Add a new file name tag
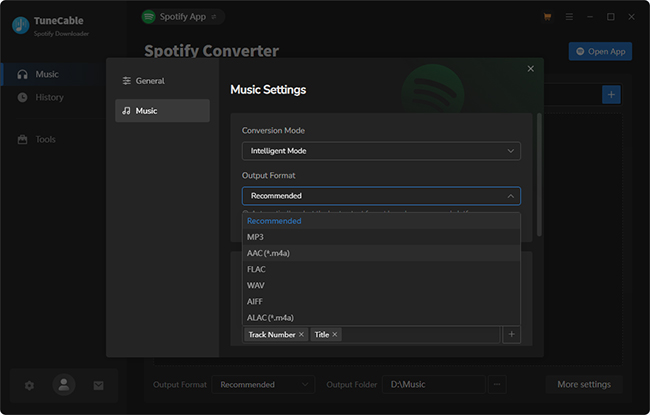The image size is (650, 415). (x=512, y=334)
